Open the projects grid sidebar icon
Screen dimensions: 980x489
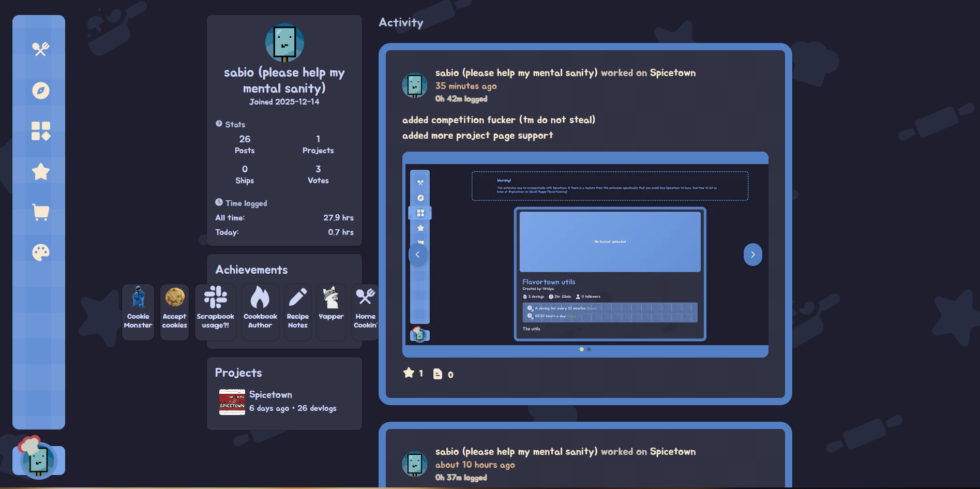[x=40, y=131]
